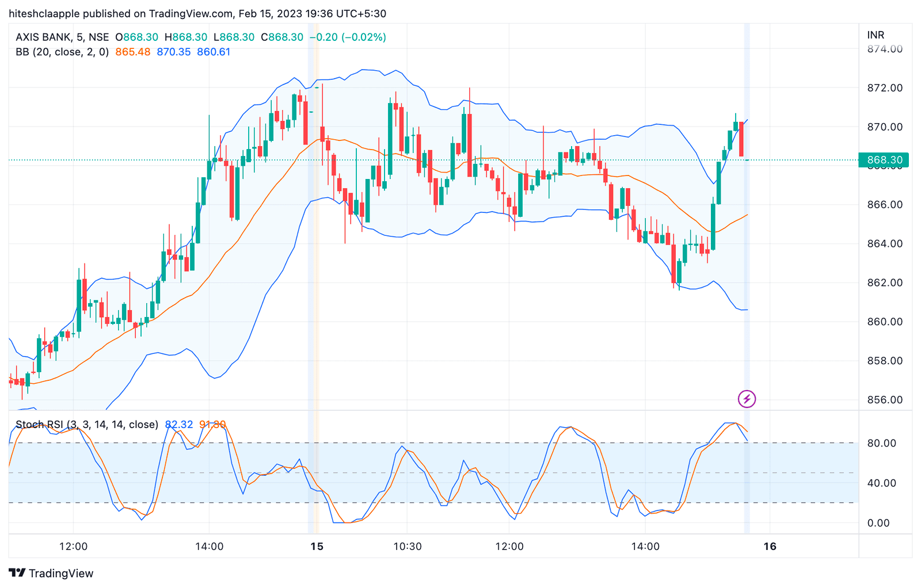Click the published-on header text at the top
Viewport: 921px width, 588px height.
tap(197, 14)
